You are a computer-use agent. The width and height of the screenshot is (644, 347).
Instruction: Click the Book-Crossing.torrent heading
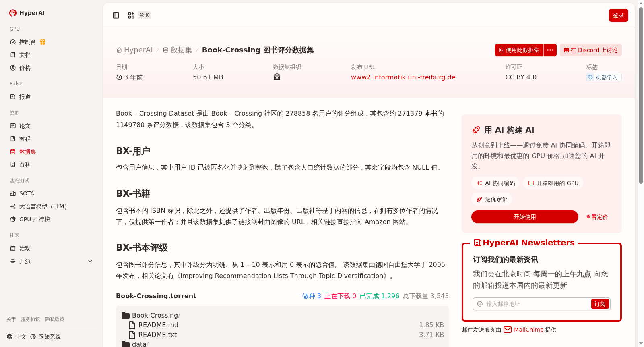[x=156, y=296]
